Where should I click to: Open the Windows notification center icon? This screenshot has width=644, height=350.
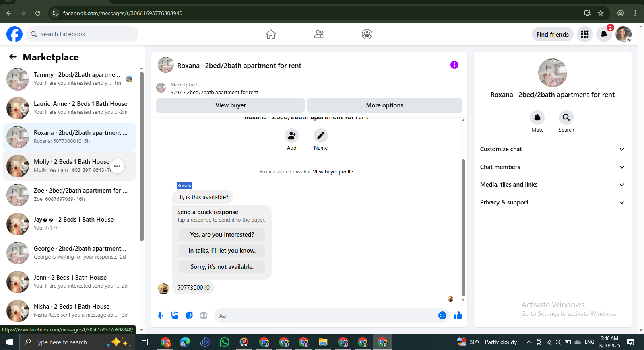pyautogui.click(x=631, y=342)
